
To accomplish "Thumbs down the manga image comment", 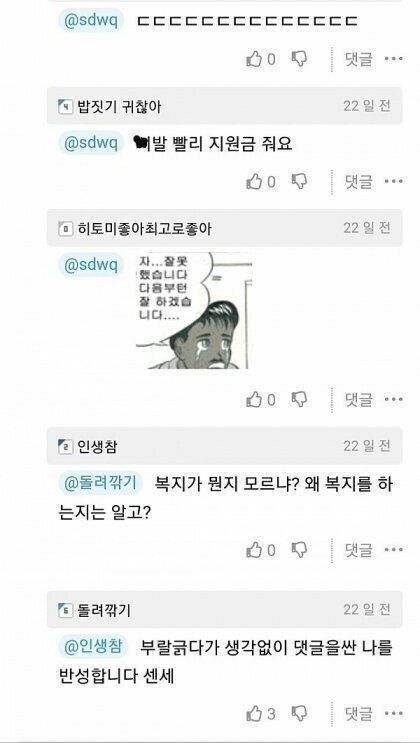I will (x=299, y=399).
